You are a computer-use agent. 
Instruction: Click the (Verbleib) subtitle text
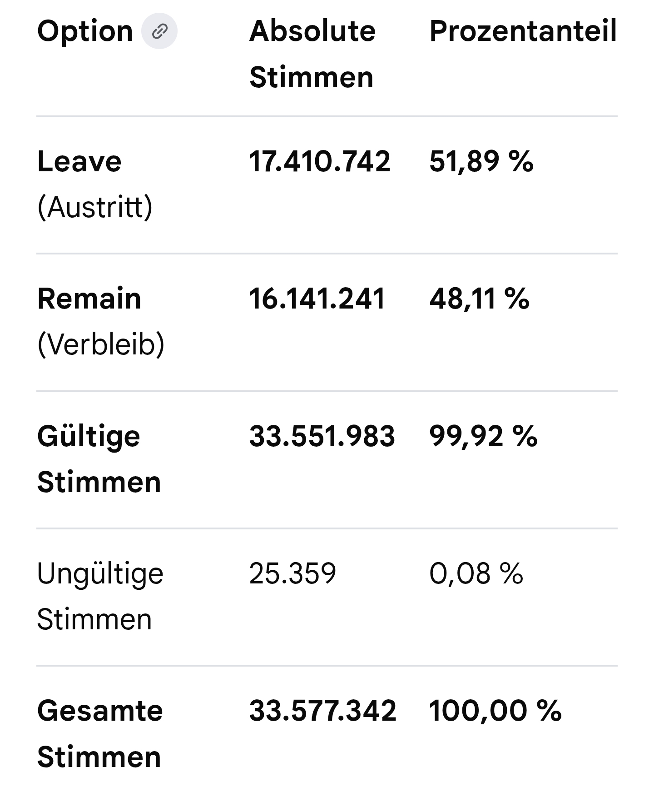click(100, 344)
